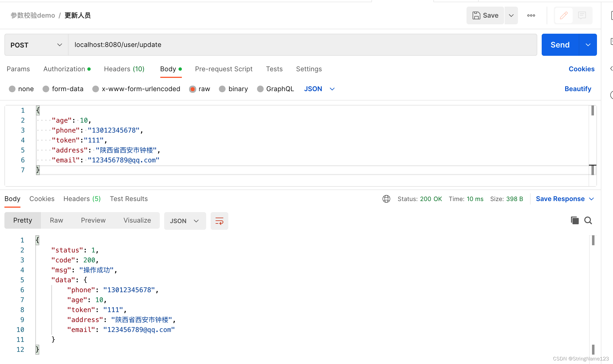Image resolution: width=613 pixels, height=364 pixels.
Task: Choose the x-www-form-urlencoded radio option
Action: click(x=96, y=89)
